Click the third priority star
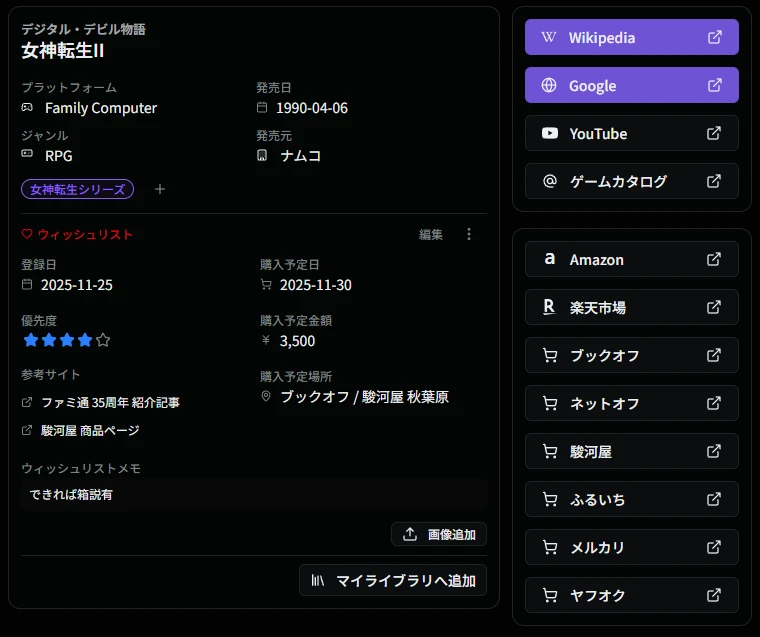 [x=67, y=340]
